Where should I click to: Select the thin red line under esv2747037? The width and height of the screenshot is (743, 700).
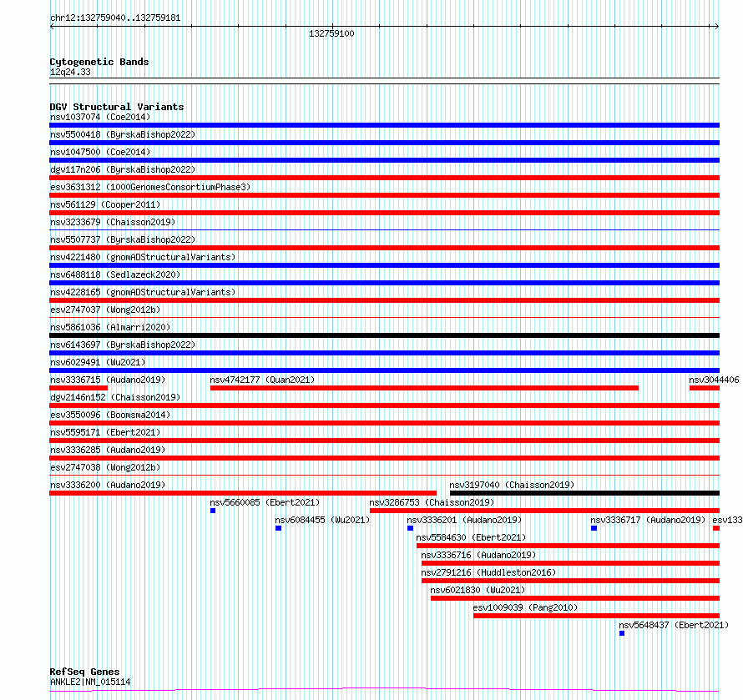pyautogui.click(x=384, y=318)
